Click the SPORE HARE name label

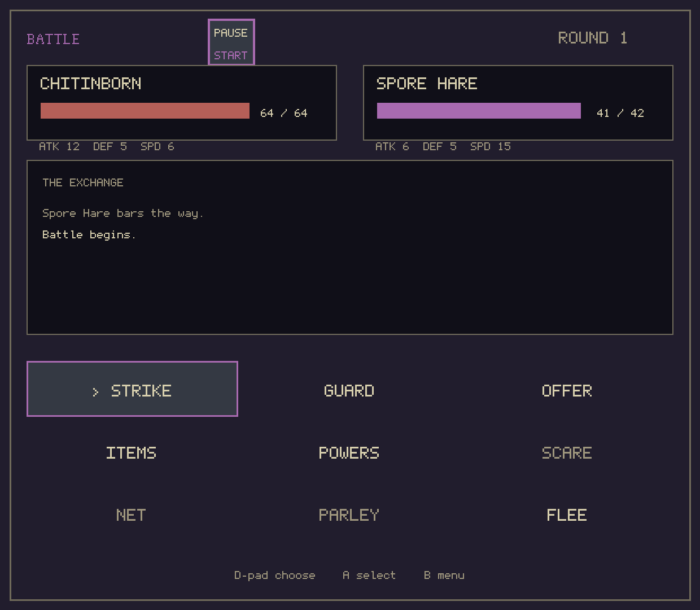(427, 84)
